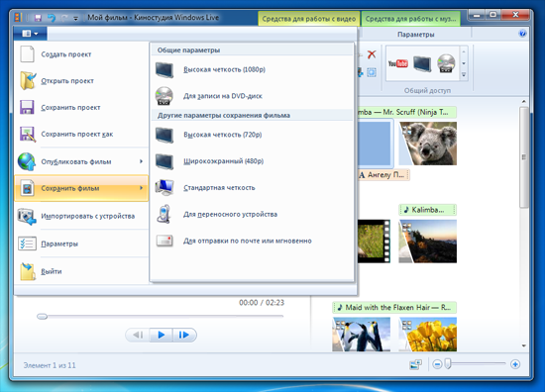Expand Опубликовать фильм submenu arrow

pos(141,161)
